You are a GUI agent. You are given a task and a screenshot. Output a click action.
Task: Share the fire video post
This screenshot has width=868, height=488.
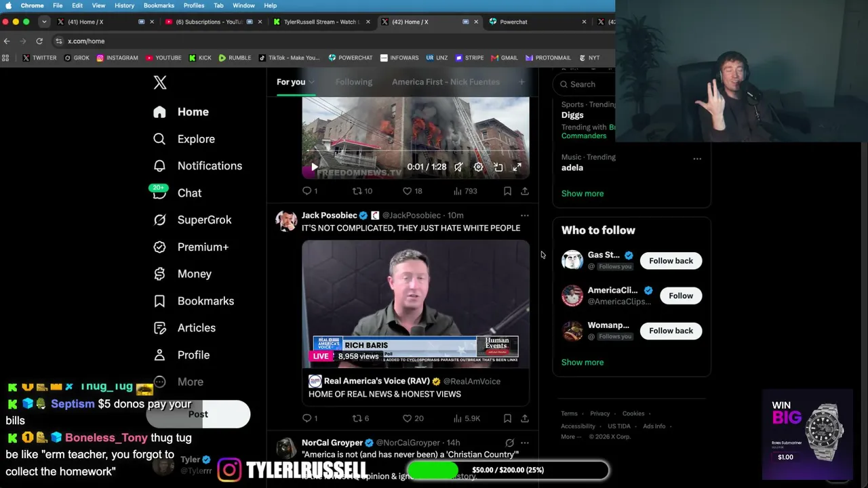[525, 191]
